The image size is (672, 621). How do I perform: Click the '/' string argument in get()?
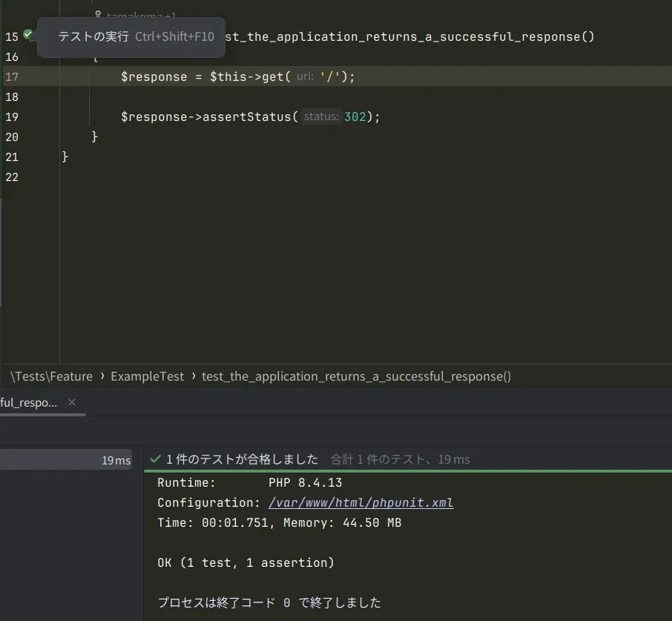327,76
